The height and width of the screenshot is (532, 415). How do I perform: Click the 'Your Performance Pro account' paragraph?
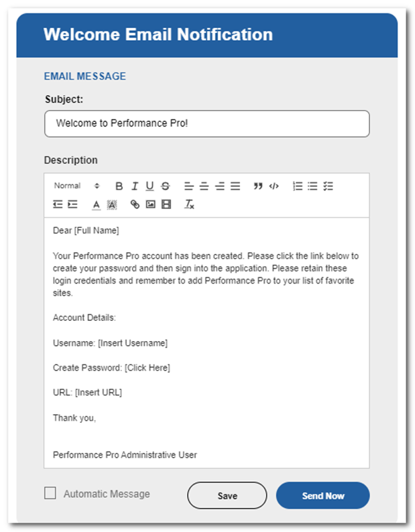(x=205, y=275)
